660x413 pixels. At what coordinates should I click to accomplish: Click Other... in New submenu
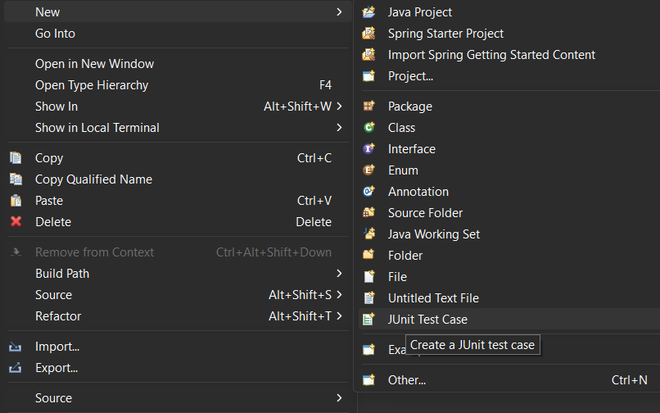(x=406, y=380)
